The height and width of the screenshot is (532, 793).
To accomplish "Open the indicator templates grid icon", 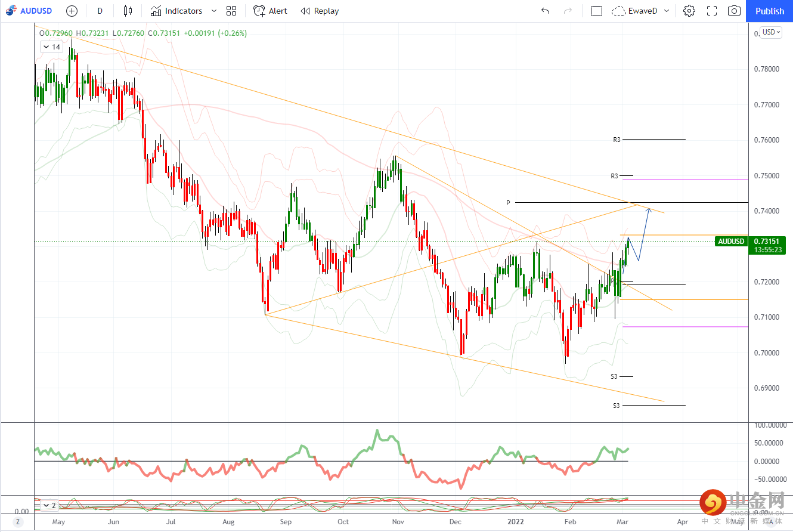I will [x=231, y=11].
